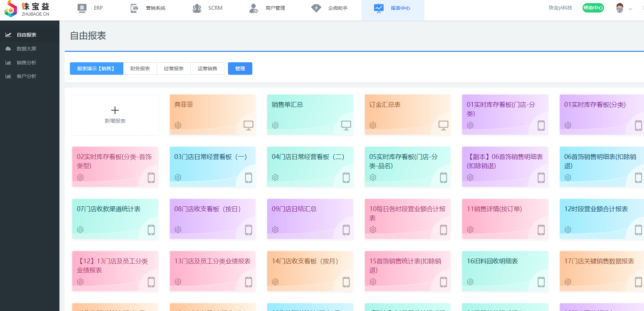Open gear on 13门店及员工分类业绩报表 card
Screen dimensions: 644x311
coord(178,282)
